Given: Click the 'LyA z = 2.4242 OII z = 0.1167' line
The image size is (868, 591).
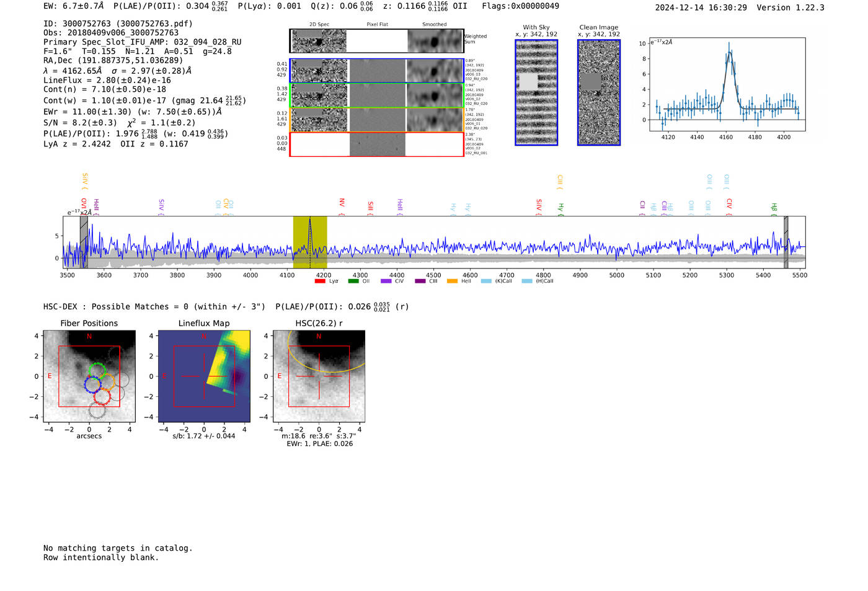Looking at the screenshot, I should click(x=116, y=144).
